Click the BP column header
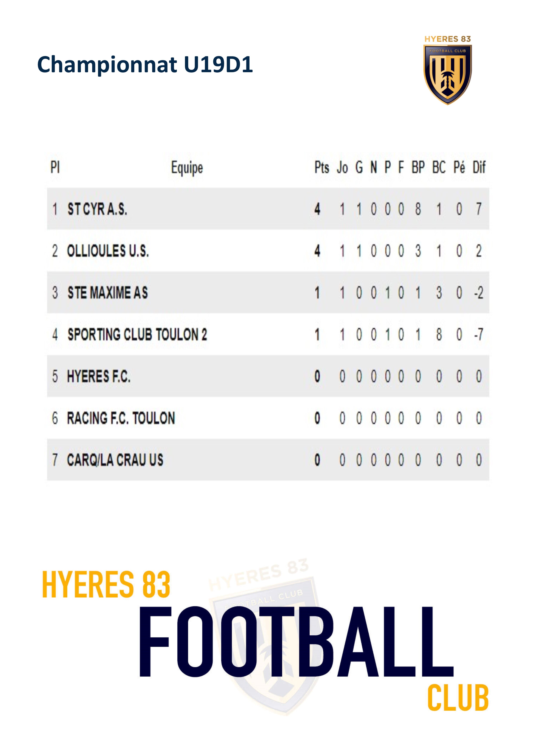This screenshot has height=756, width=534. [418, 167]
